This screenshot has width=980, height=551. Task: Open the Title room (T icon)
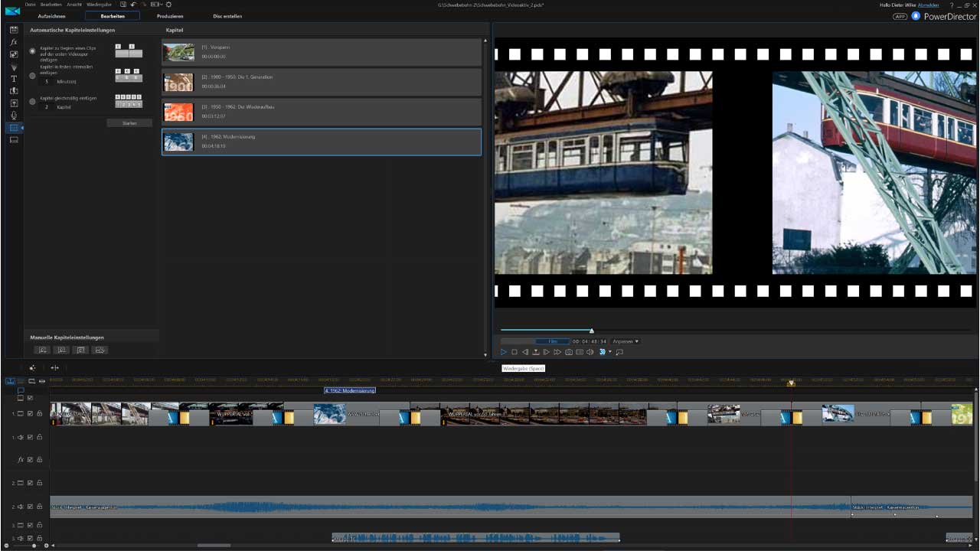14,79
